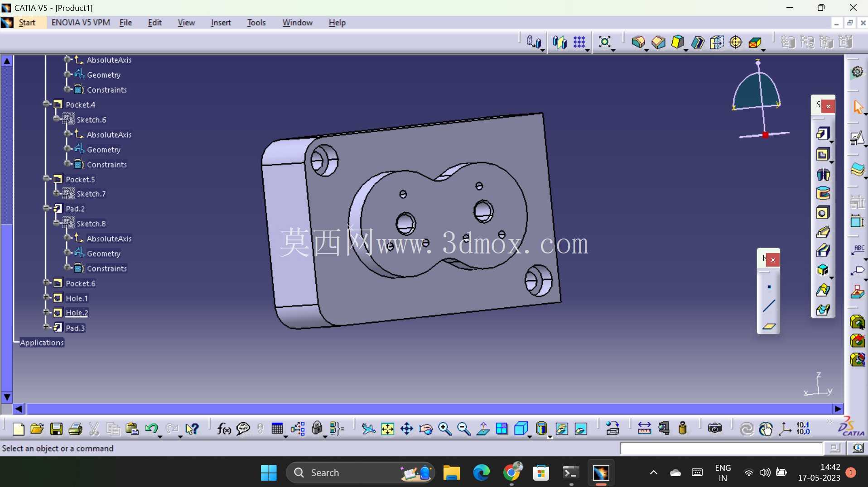
Task: Click the Thread/Tap tool icon
Action: click(736, 43)
